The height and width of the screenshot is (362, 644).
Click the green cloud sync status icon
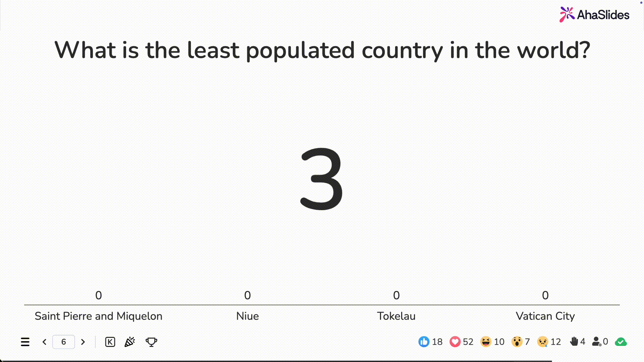(x=621, y=342)
